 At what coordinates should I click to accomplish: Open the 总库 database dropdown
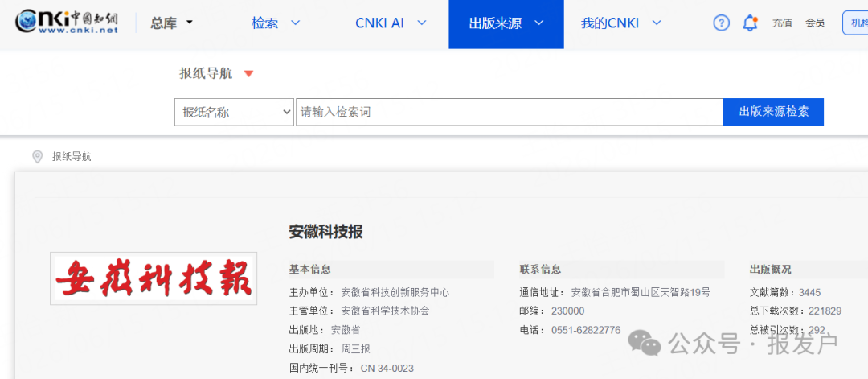click(172, 23)
